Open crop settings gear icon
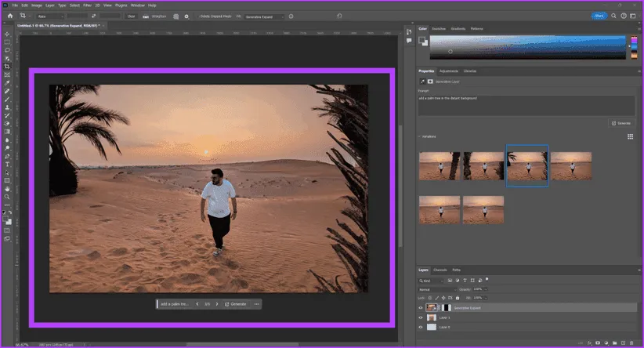 (x=186, y=15)
